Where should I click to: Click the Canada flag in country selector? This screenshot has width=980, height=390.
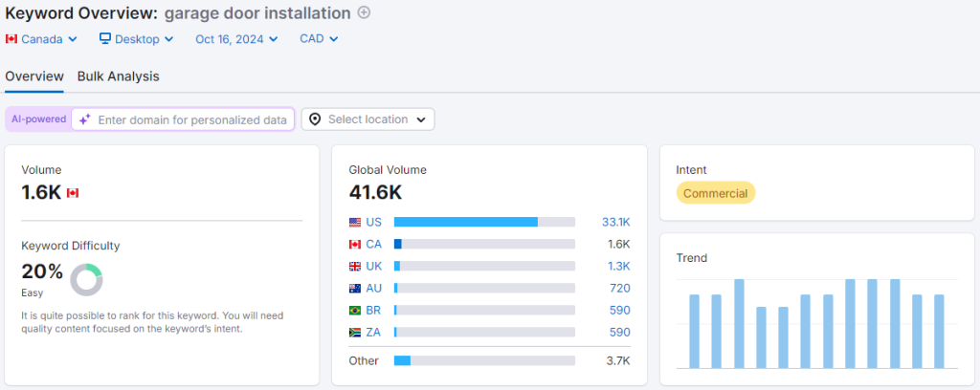(x=11, y=38)
